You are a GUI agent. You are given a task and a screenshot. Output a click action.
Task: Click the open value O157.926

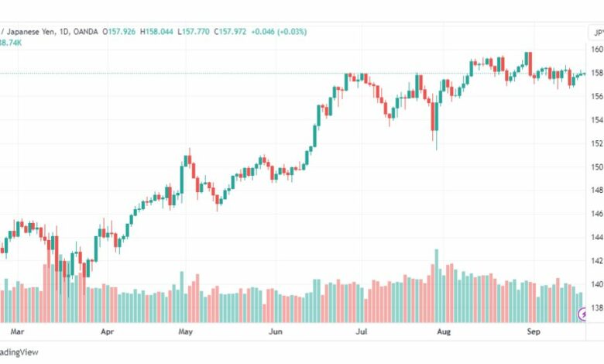(x=119, y=32)
